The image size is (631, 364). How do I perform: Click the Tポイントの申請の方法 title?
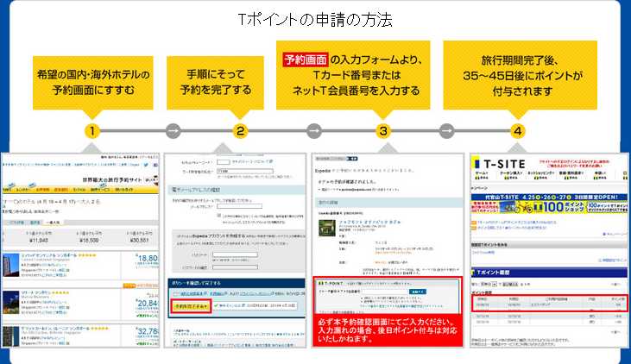point(315,20)
